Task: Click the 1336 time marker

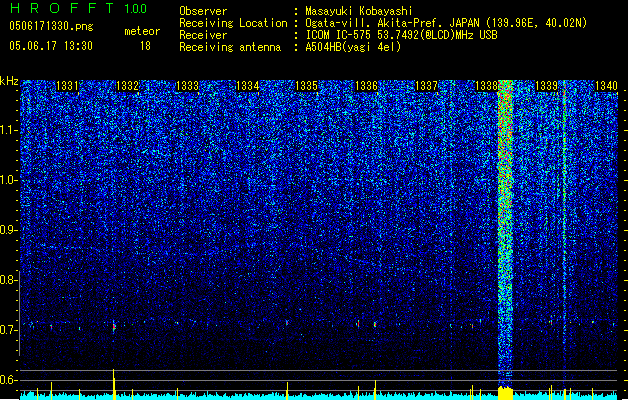Action: coord(366,86)
